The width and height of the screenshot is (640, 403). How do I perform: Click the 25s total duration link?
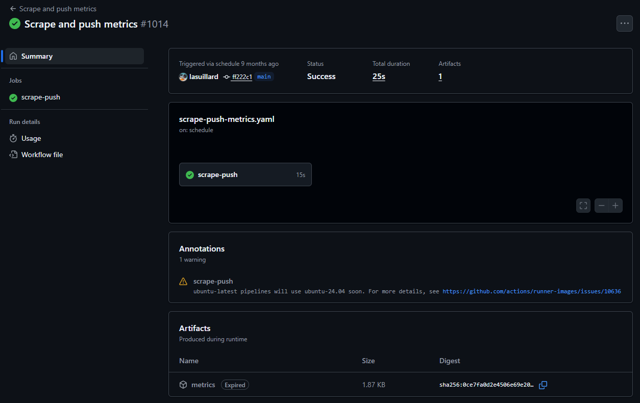379,77
